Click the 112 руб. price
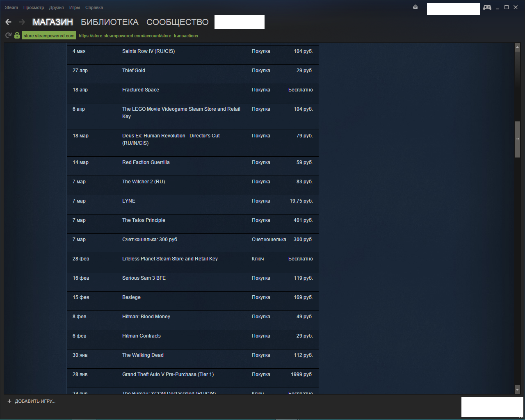This screenshot has width=525, height=420. coord(303,355)
